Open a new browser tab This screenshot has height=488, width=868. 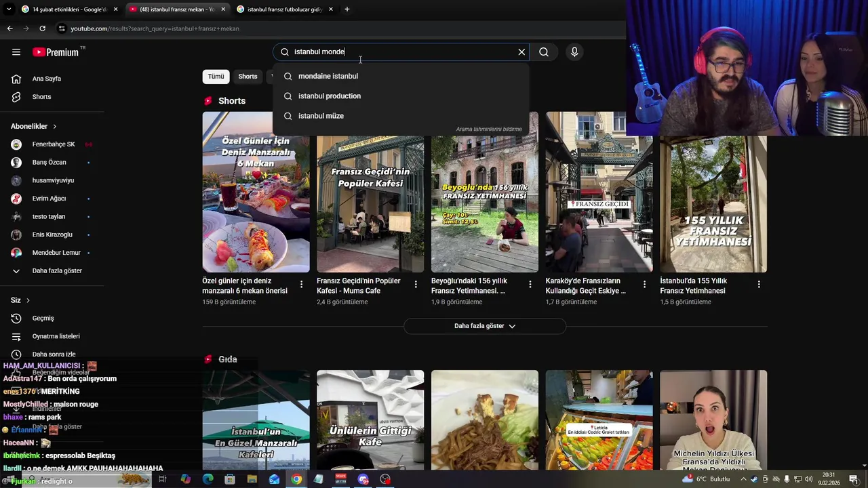347,9
